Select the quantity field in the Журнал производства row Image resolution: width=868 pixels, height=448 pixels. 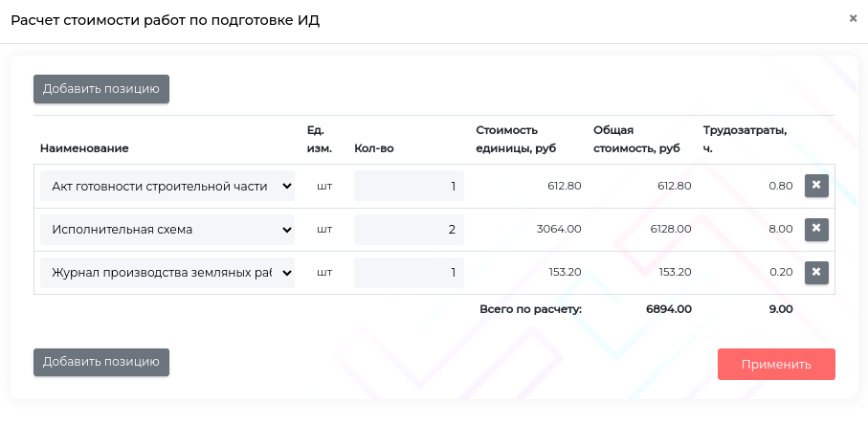[x=409, y=273]
